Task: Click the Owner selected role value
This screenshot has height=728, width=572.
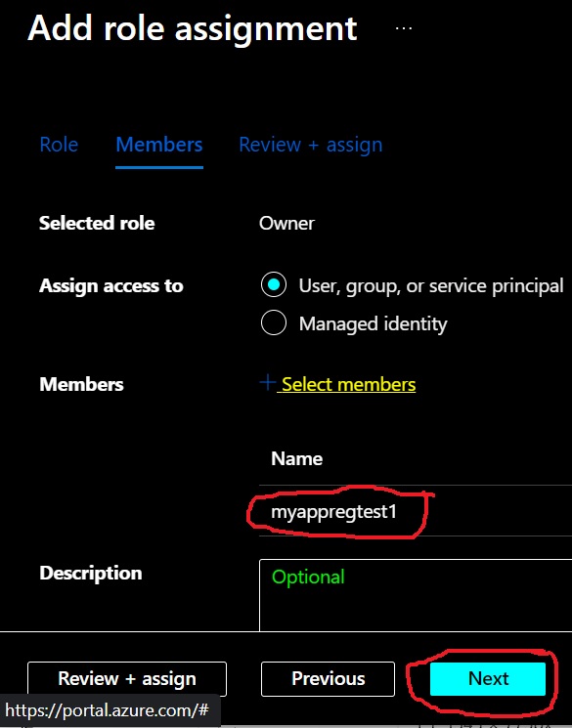Action: [x=286, y=224]
